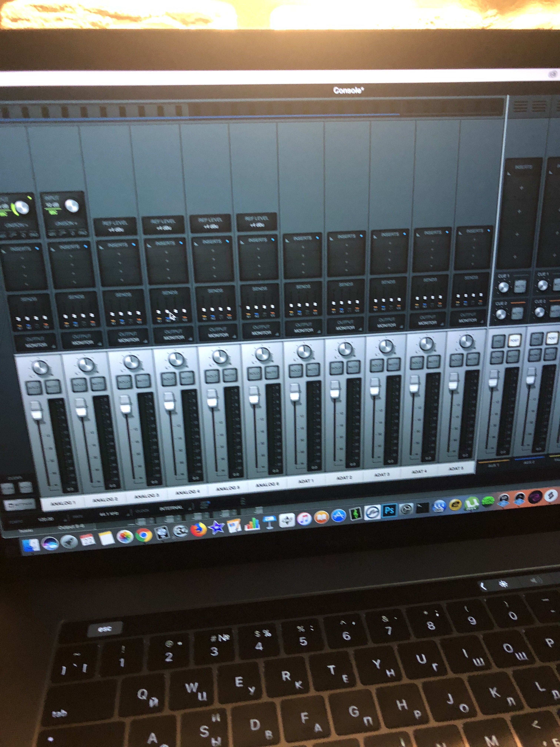The image size is (560, 747).
Task: Click the pan knob on ADAT 1 channel
Action: pyautogui.click(x=304, y=351)
